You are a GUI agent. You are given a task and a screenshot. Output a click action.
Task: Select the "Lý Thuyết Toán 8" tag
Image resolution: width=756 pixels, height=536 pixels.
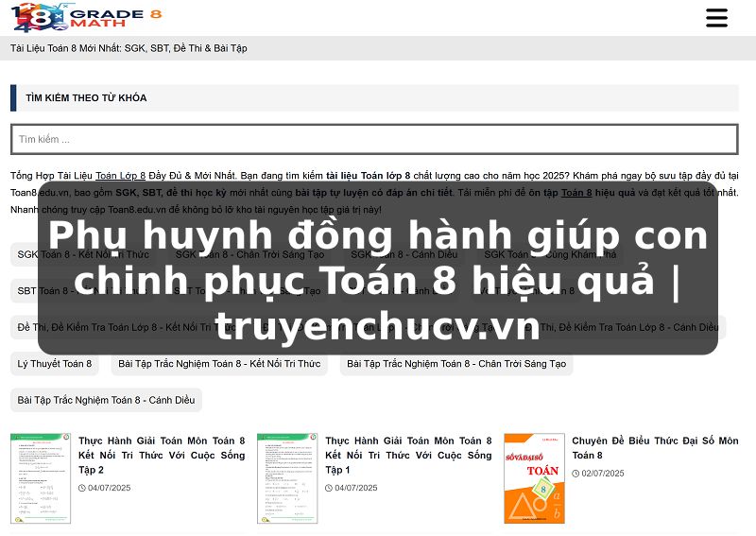(55, 364)
